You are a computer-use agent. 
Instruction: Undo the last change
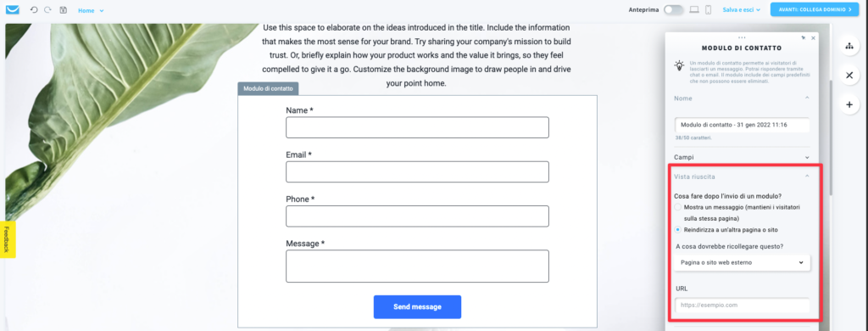[34, 10]
